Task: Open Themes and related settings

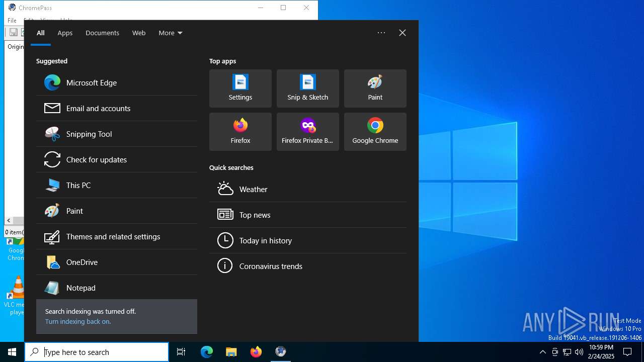Action: coord(117,236)
